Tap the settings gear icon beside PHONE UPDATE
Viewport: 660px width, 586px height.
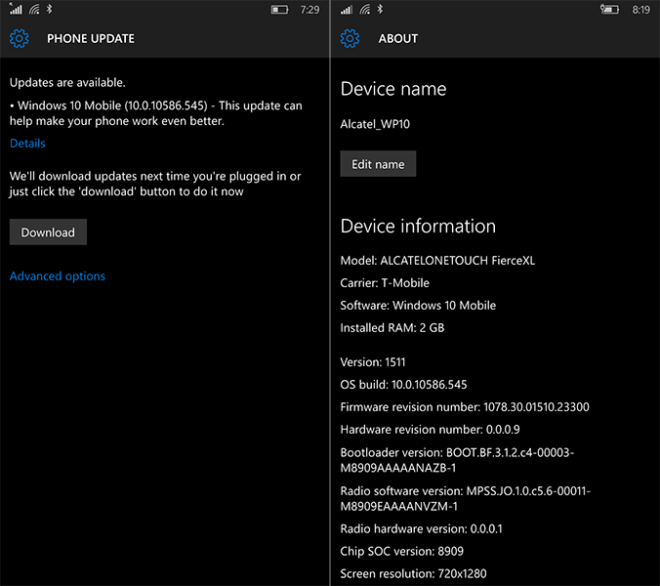tap(19, 38)
